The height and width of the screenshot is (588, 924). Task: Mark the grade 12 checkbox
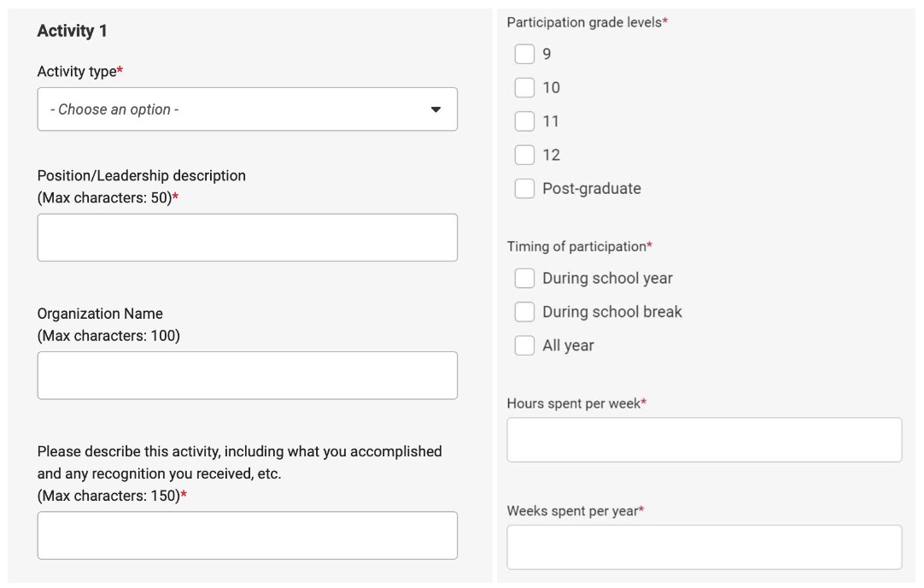point(524,155)
